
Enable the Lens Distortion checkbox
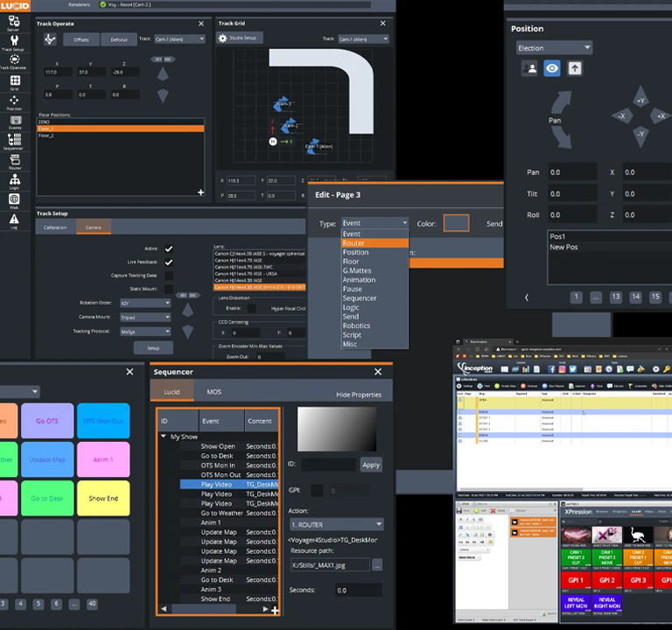tap(252, 308)
